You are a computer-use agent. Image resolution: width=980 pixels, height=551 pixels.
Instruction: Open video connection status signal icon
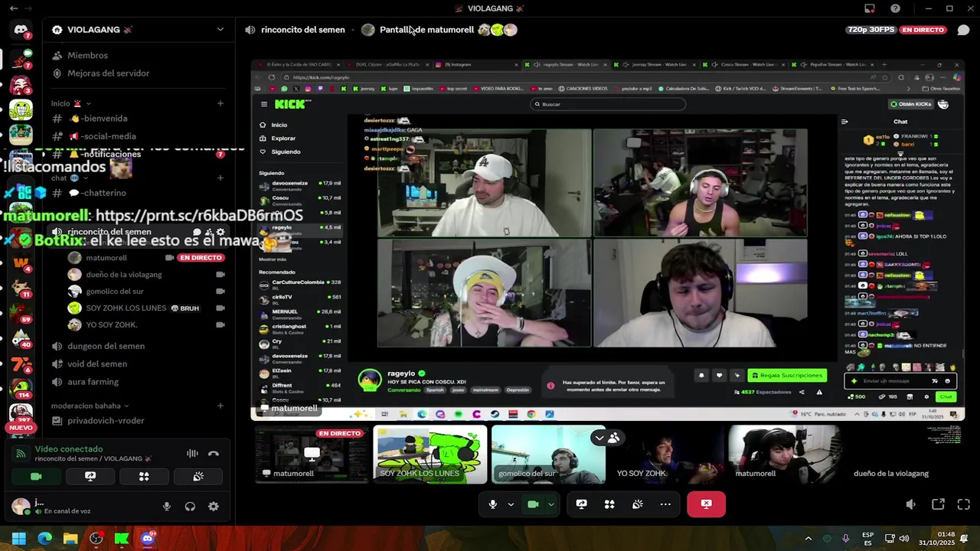tap(21, 454)
